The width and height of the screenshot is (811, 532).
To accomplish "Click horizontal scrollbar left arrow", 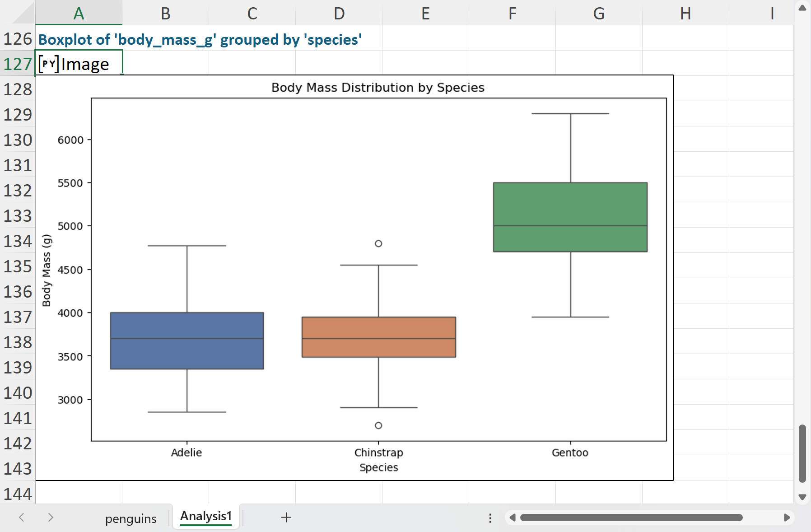I will [513, 518].
